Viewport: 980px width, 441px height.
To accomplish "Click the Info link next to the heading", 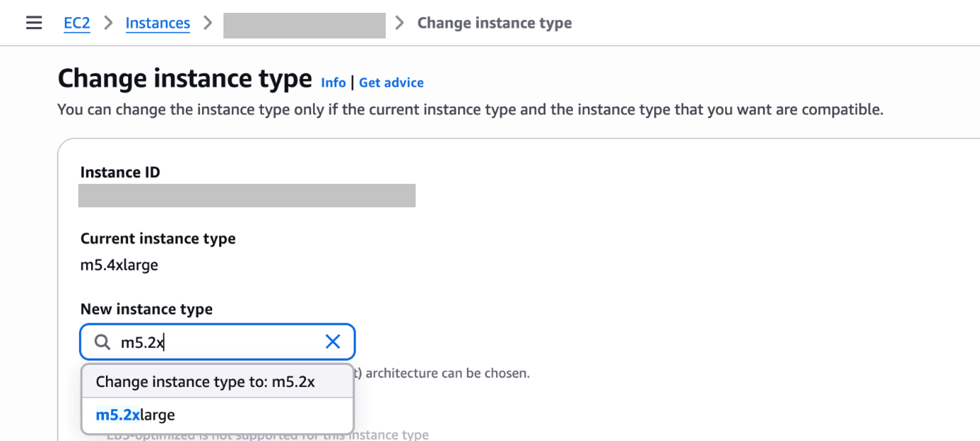I will coord(333,83).
